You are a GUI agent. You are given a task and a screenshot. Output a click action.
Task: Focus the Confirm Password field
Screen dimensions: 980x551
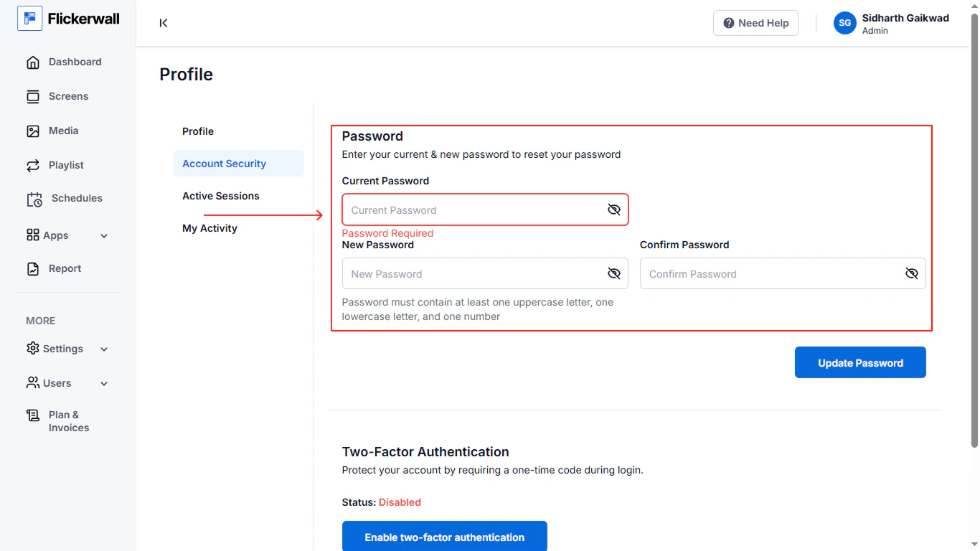[783, 273]
